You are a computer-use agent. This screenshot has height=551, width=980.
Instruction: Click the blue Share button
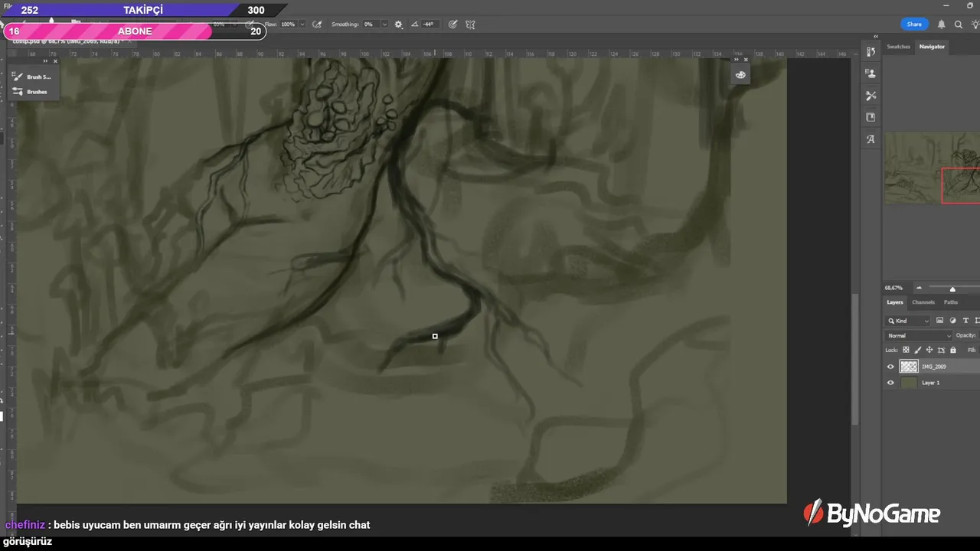[x=914, y=24]
